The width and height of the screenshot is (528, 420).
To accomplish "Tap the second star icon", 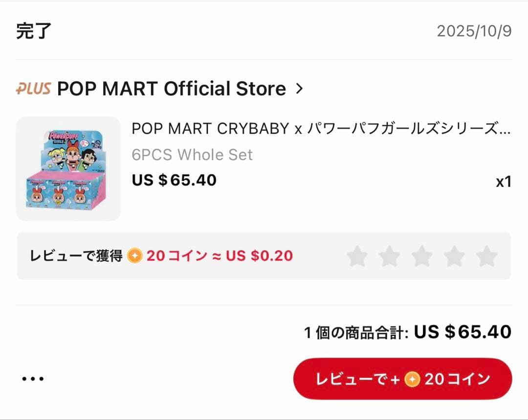I will (391, 255).
